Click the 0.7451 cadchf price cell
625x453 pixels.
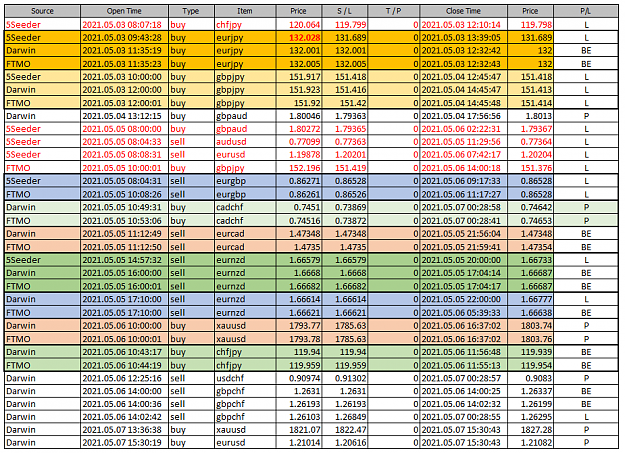[299, 207]
